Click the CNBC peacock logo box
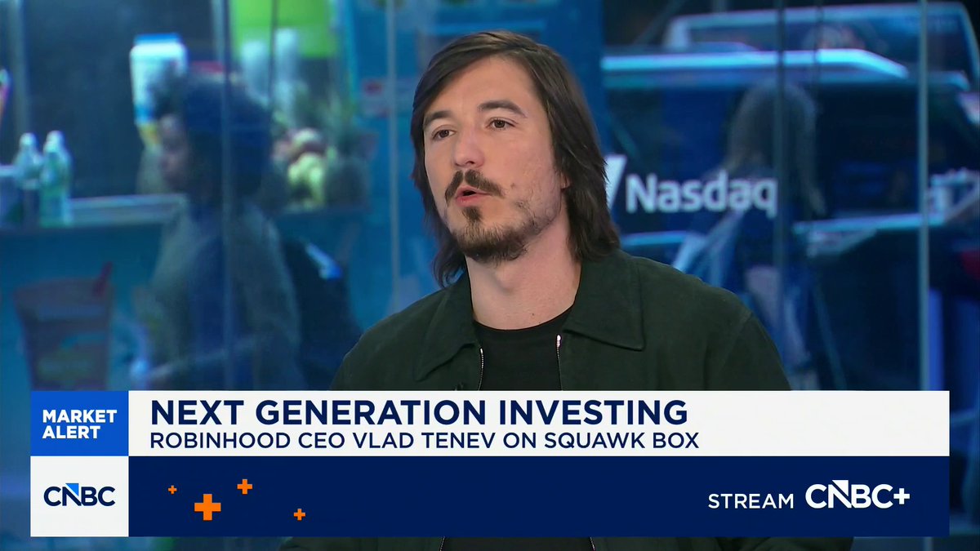980x551 pixels. pyautogui.click(x=79, y=496)
